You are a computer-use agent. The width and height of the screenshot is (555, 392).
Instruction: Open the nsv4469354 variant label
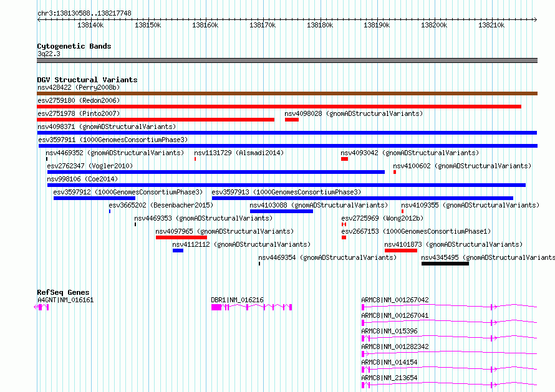point(327,257)
